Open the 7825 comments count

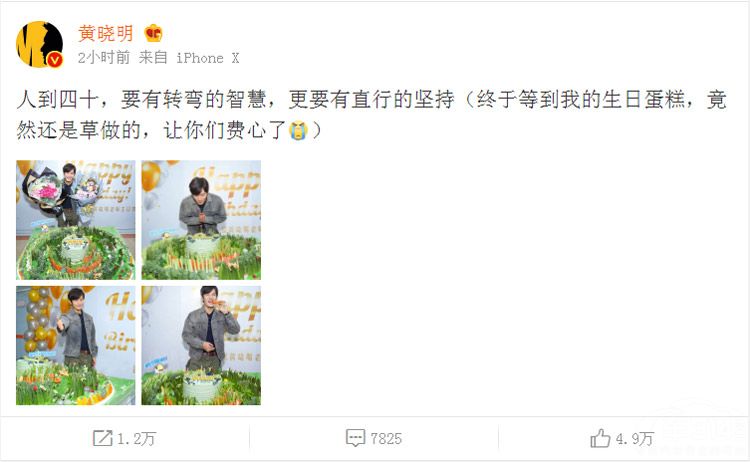point(386,439)
